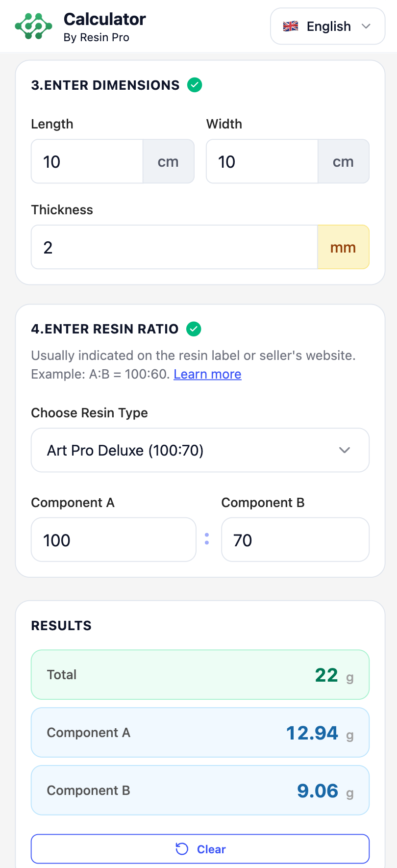Viewport: 397px width, 868px height.
Task: Click the Width input field
Action: [262, 162]
